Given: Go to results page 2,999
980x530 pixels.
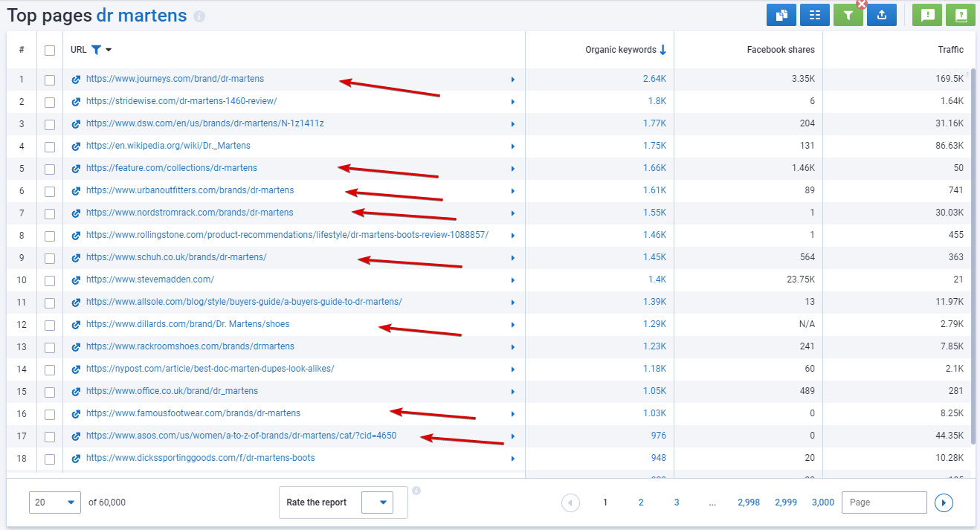Looking at the screenshot, I should 786,502.
